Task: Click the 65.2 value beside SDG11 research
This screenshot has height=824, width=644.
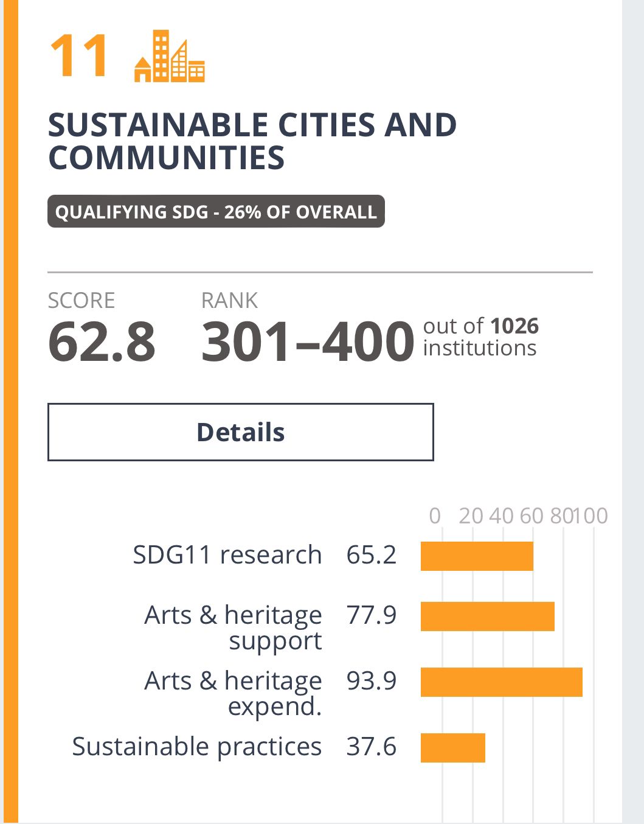Action: 372,555
